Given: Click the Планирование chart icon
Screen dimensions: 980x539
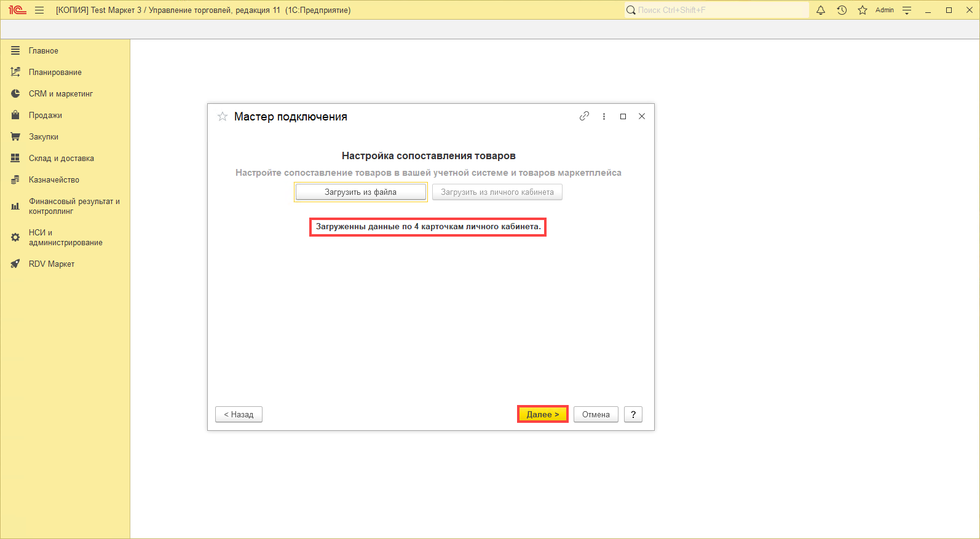Looking at the screenshot, I should click(15, 72).
